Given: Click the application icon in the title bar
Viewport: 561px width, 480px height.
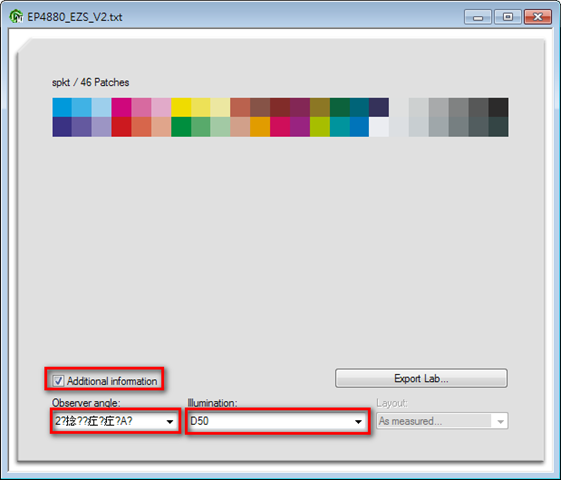Looking at the screenshot, I should 16,16.
